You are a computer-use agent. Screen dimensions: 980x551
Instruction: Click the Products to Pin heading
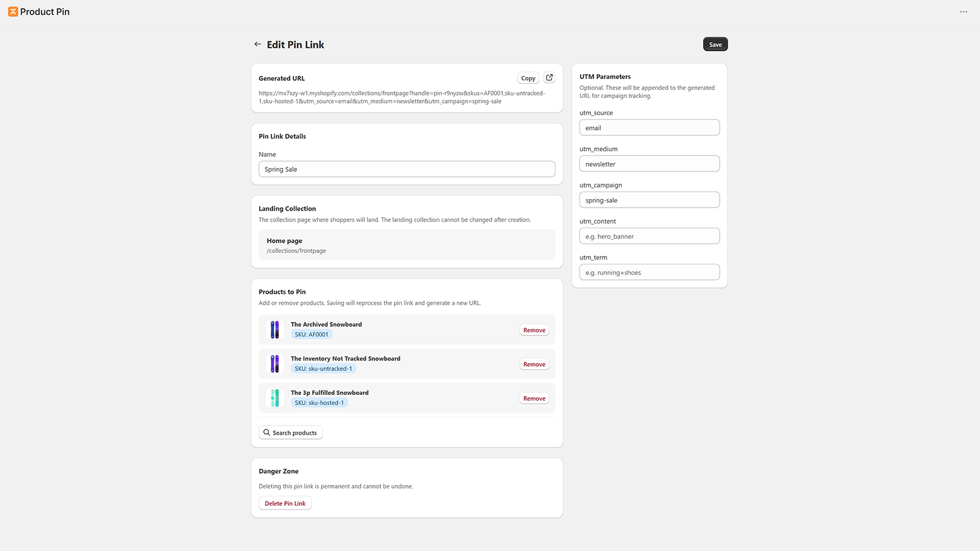[x=282, y=292]
